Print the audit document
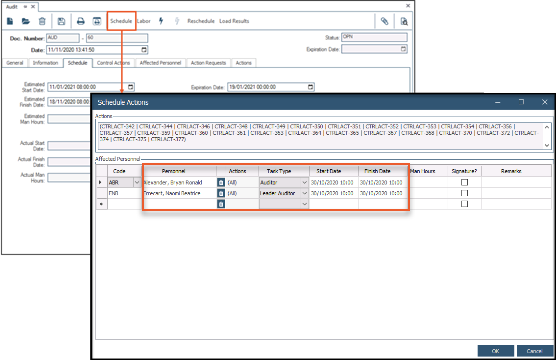Viewport: 556px width, 360px height. (x=80, y=21)
